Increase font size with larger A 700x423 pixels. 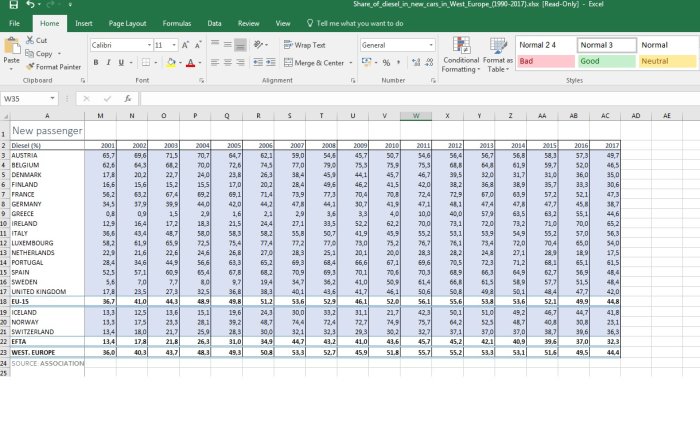(185, 45)
